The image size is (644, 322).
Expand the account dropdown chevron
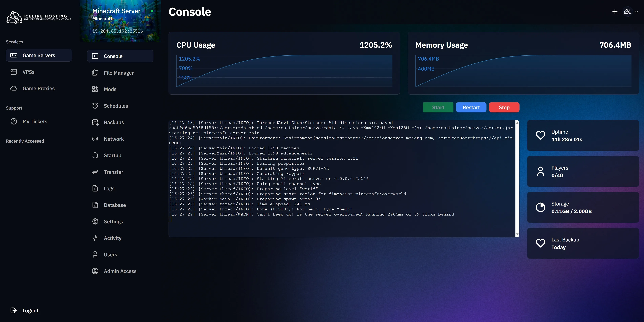(x=637, y=12)
